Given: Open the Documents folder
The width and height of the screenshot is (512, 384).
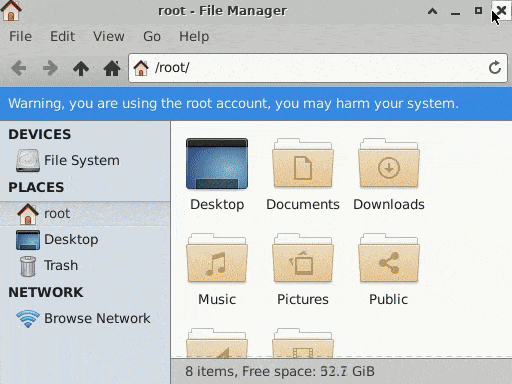Looking at the screenshot, I should (303, 164).
